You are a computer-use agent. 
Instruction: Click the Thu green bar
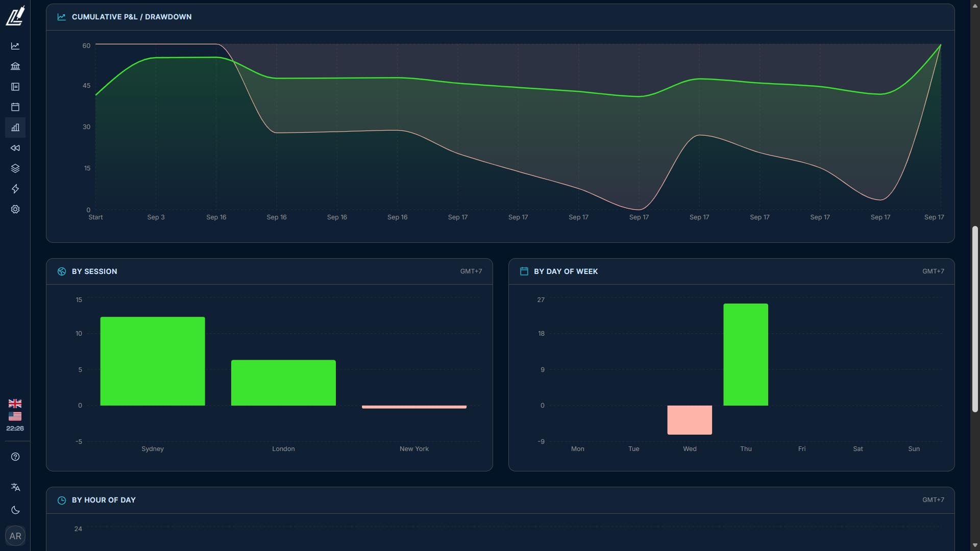pos(746,355)
